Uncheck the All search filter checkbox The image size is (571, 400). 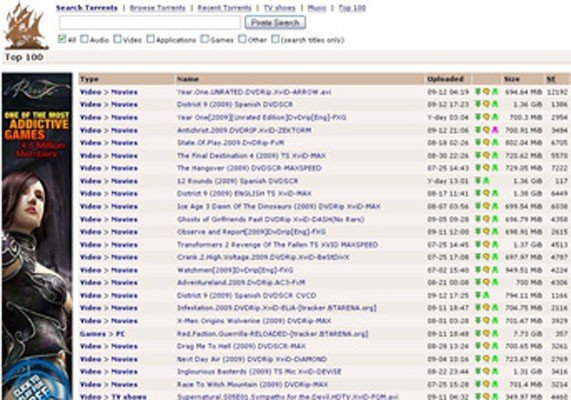point(62,39)
